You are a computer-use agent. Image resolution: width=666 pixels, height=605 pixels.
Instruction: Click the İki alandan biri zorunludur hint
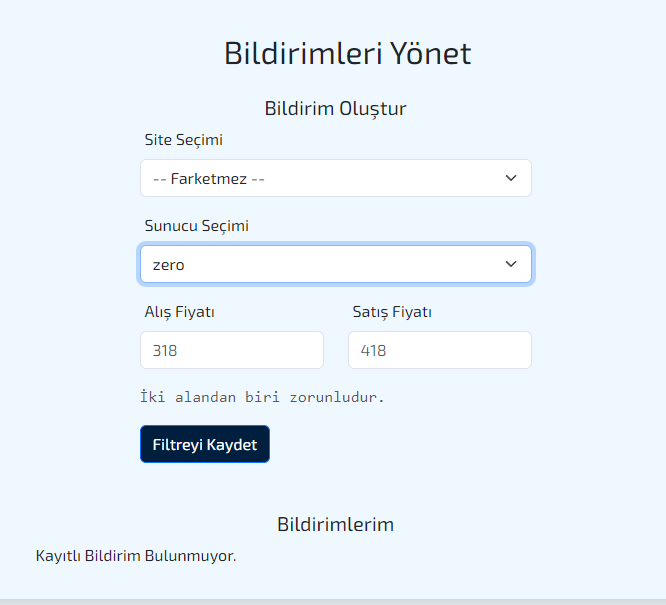pos(262,397)
